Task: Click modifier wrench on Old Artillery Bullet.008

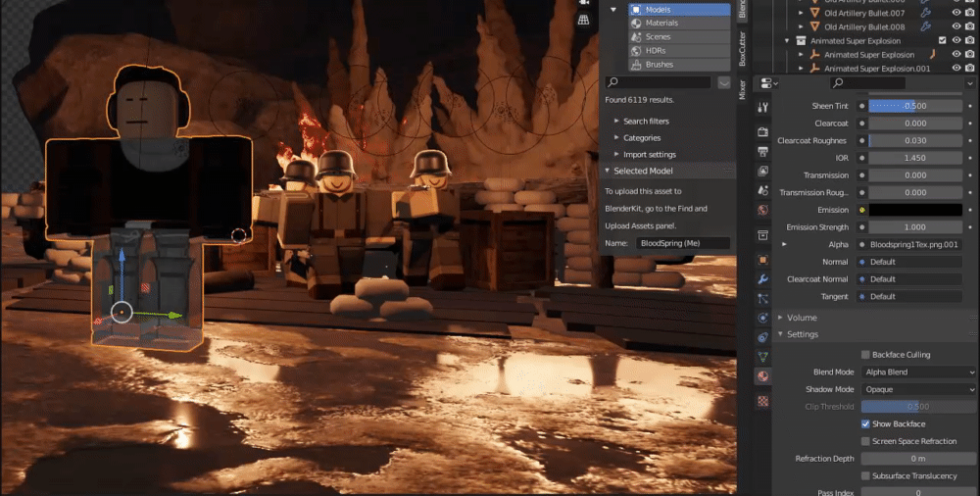Action: [x=926, y=26]
